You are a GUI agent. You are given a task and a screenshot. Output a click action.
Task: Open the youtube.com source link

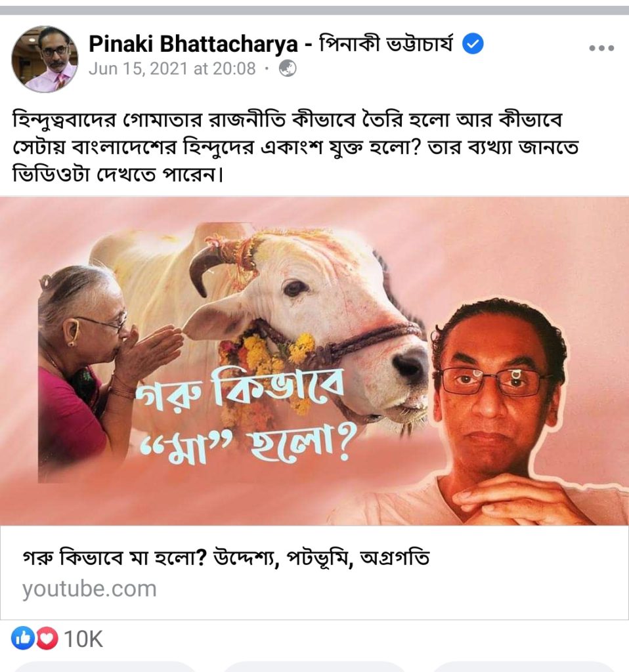point(89,589)
